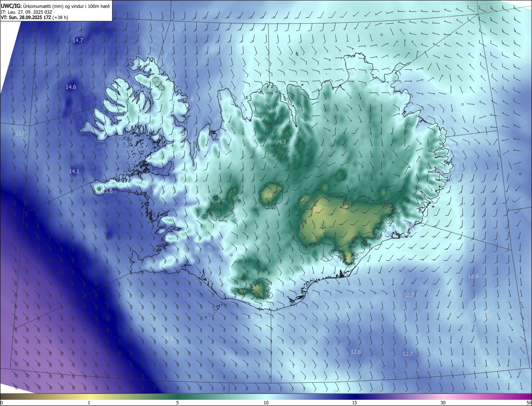Click the 12.6 value beside the Westfjords
This screenshot has width=532, height=406.
point(189,99)
